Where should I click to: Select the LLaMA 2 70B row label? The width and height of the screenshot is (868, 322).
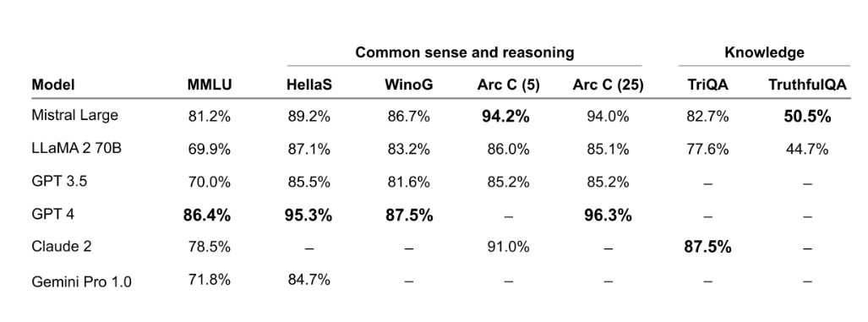coord(76,149)
